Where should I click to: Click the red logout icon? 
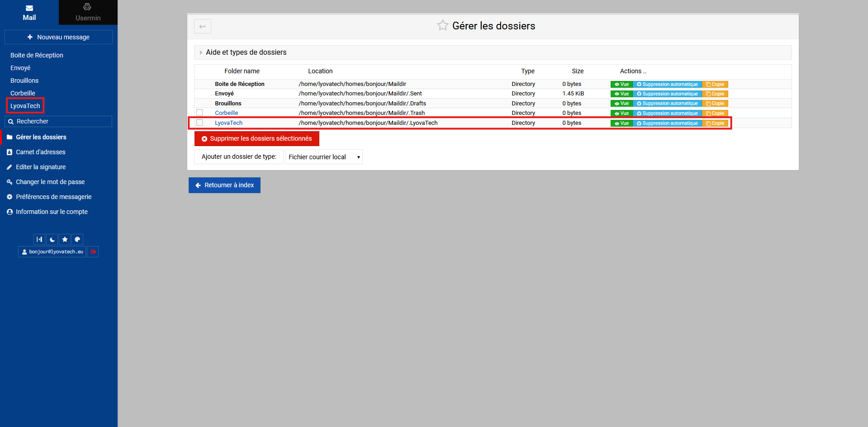[93, 252]
